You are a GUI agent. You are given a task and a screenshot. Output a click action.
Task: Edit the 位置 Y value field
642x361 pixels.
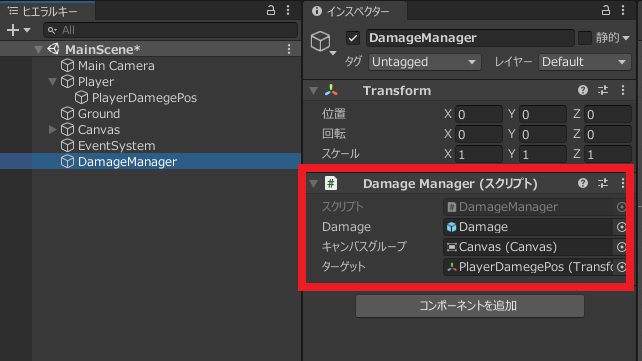543,114
